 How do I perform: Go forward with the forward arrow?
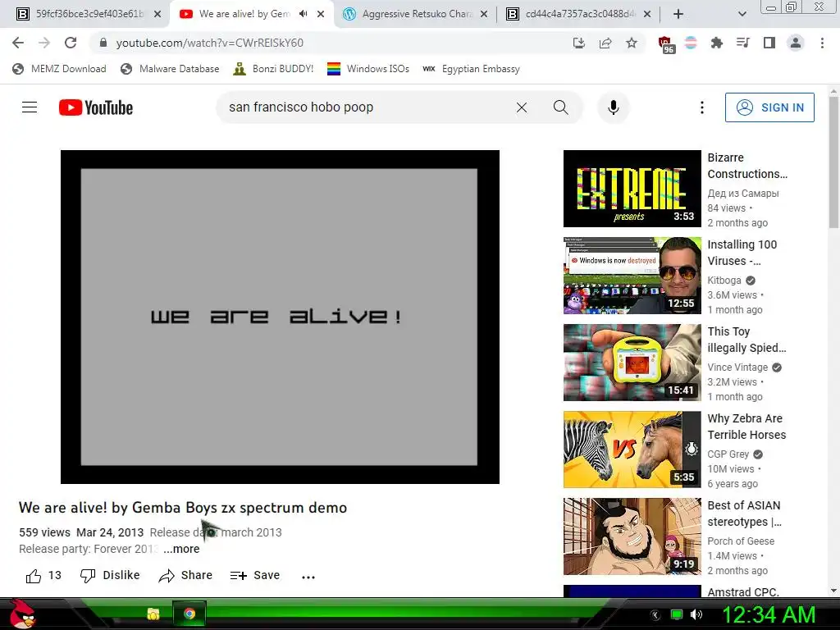[x=44, y=43]
